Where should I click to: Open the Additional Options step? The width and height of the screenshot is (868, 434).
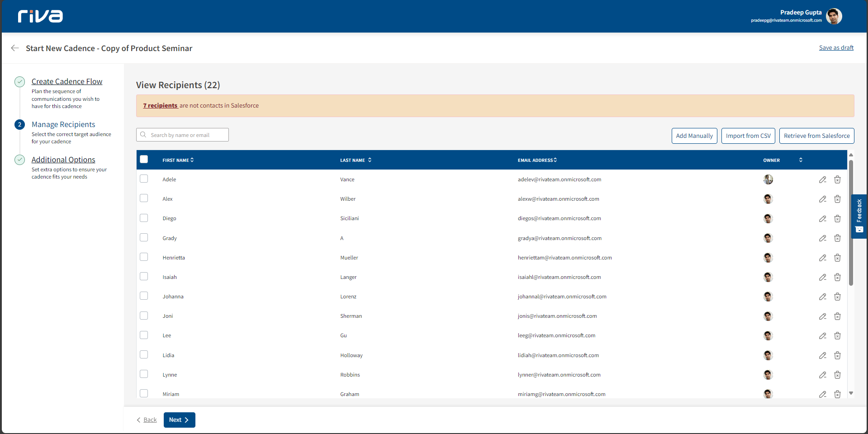[x=63, y=160]
